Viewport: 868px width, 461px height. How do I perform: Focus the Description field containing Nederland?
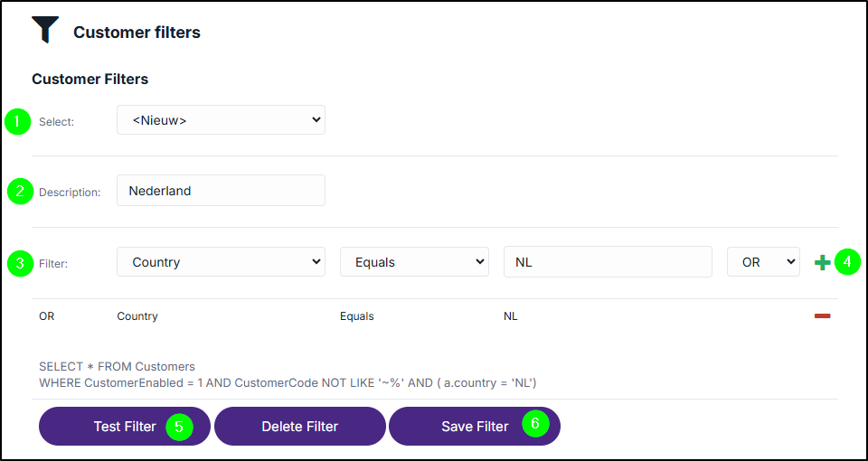(x=221, y=191)
